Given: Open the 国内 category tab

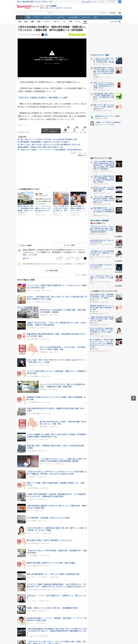Looking at the screenshot, I should pyautogui.click(x=26, y=21).
